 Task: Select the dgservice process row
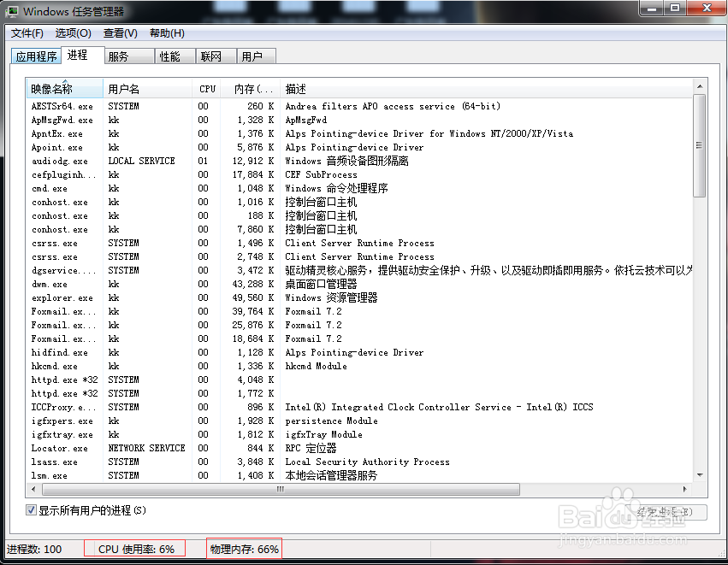359,270
